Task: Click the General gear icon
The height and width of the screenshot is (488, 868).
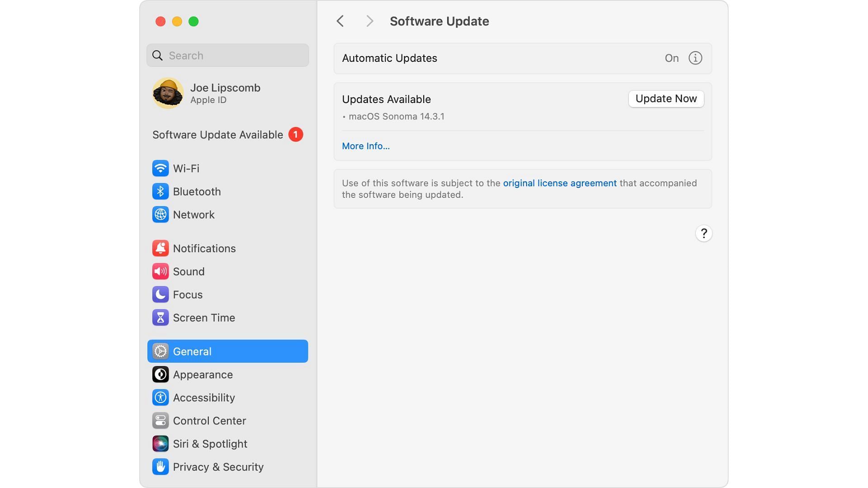Action: tap(160, 351)
